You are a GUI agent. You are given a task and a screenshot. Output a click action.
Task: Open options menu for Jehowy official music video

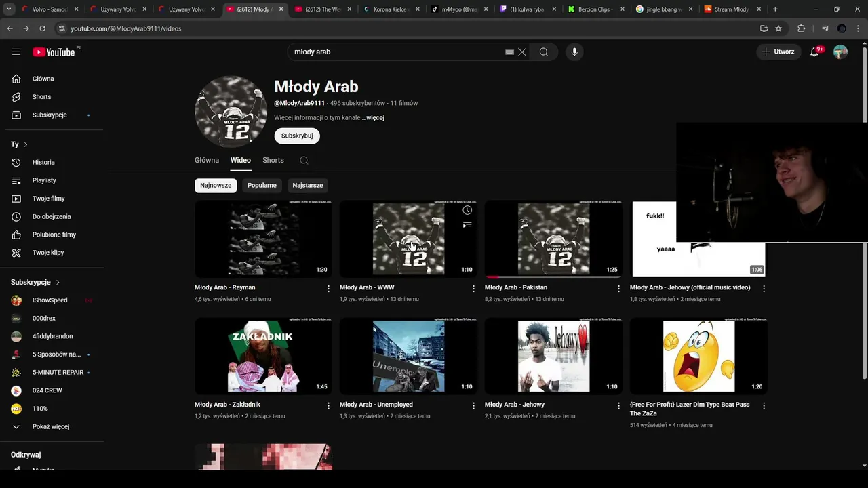point(764,289)
